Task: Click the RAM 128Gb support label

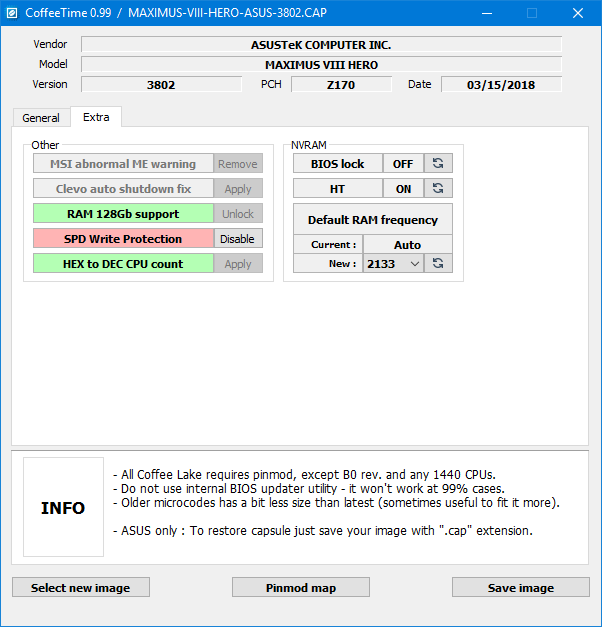Action: point(123,214)
